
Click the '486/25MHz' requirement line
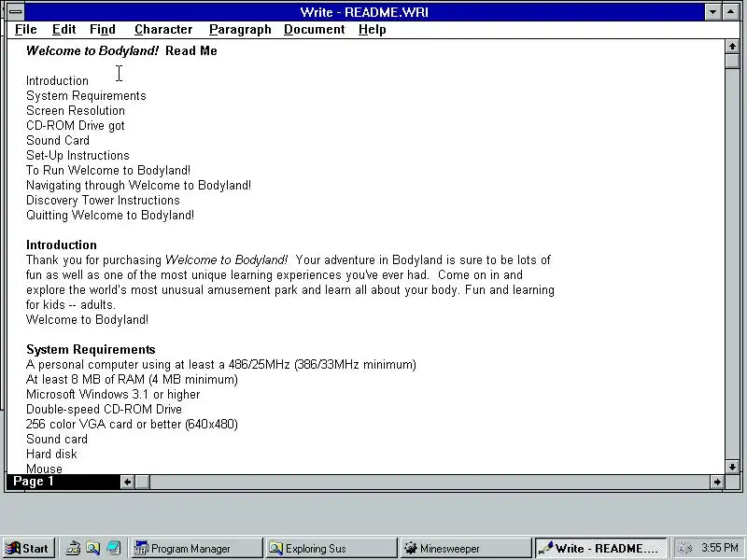click(x=221, y=365)
